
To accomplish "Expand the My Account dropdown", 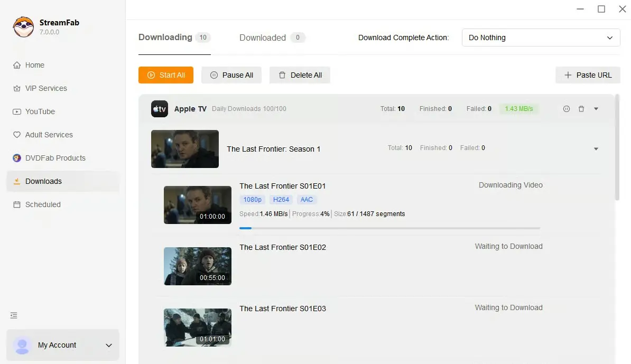I will [109, 346].
